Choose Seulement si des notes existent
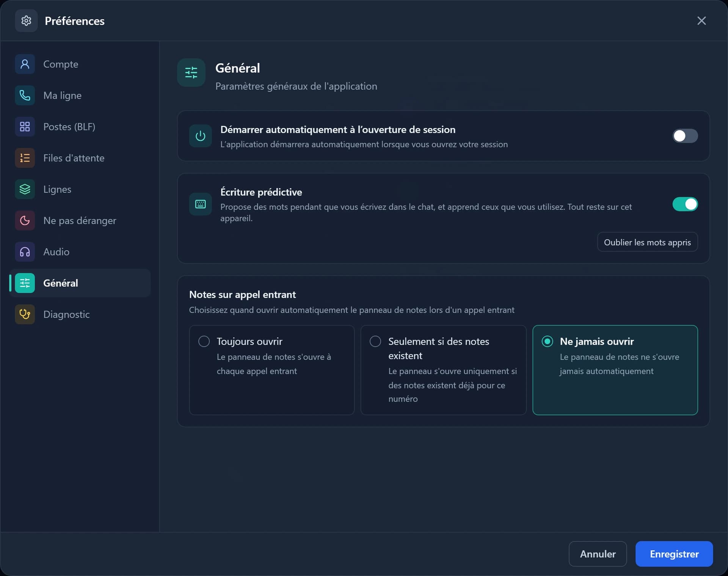Screen dimensions: 728x576 click(x=443, y=370)
